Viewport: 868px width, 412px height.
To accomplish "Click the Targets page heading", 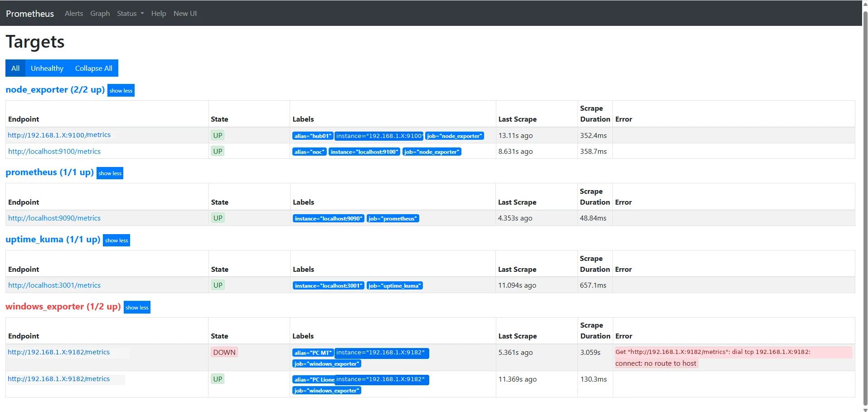I will 35,42.
